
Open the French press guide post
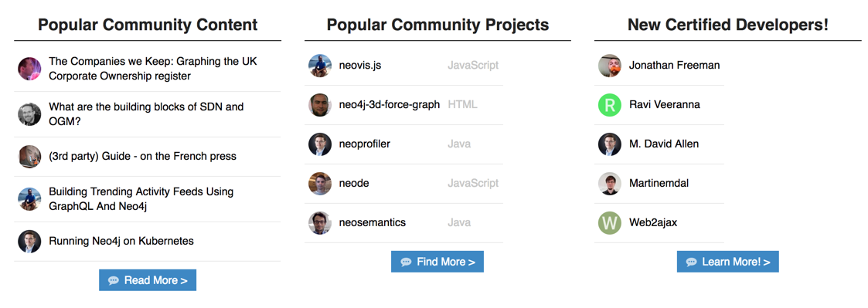[142, 157]
